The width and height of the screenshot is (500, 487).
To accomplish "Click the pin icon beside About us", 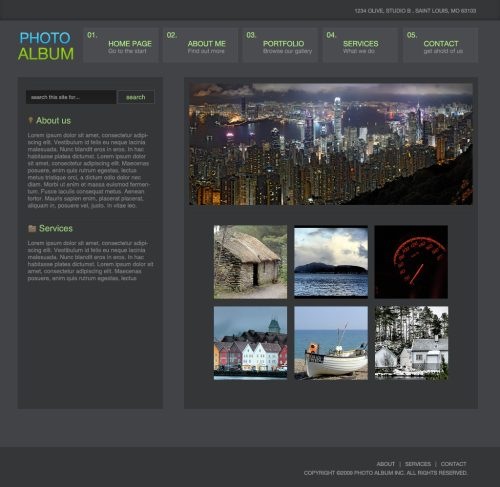I will pyautogui.click(x=30, y=120).
